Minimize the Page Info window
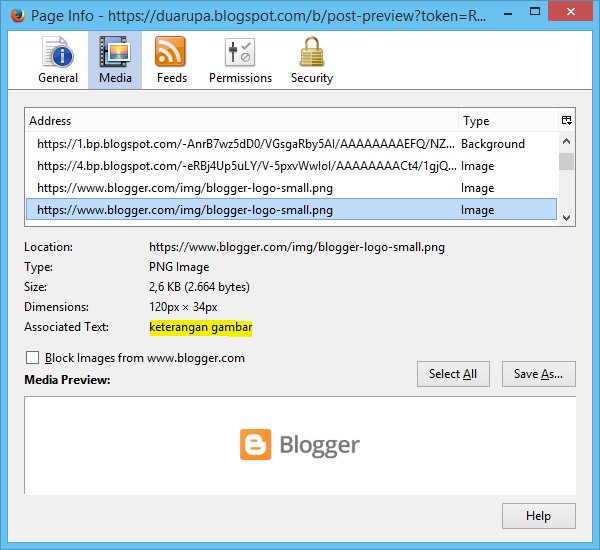This screenshot has width=600, height=550. [x=508, y=13]
